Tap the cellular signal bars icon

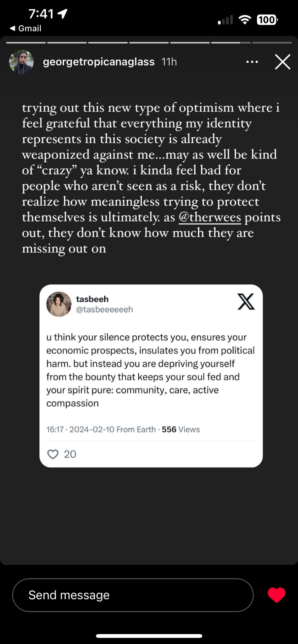pyautogui.click(x=225, y=20)
